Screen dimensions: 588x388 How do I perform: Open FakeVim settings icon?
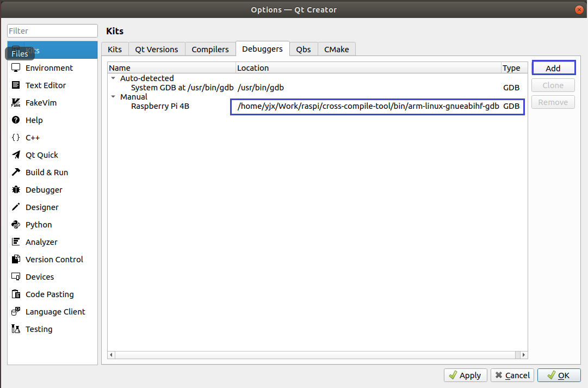coord(16,102)
